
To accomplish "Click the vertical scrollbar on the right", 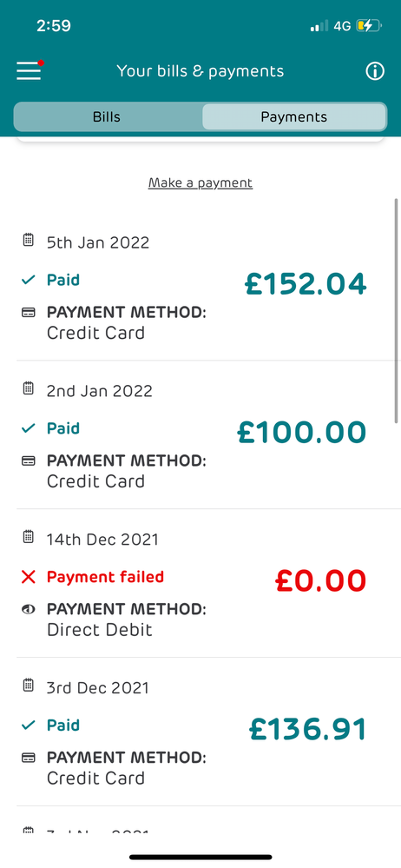I will click(x=396, y=311).
